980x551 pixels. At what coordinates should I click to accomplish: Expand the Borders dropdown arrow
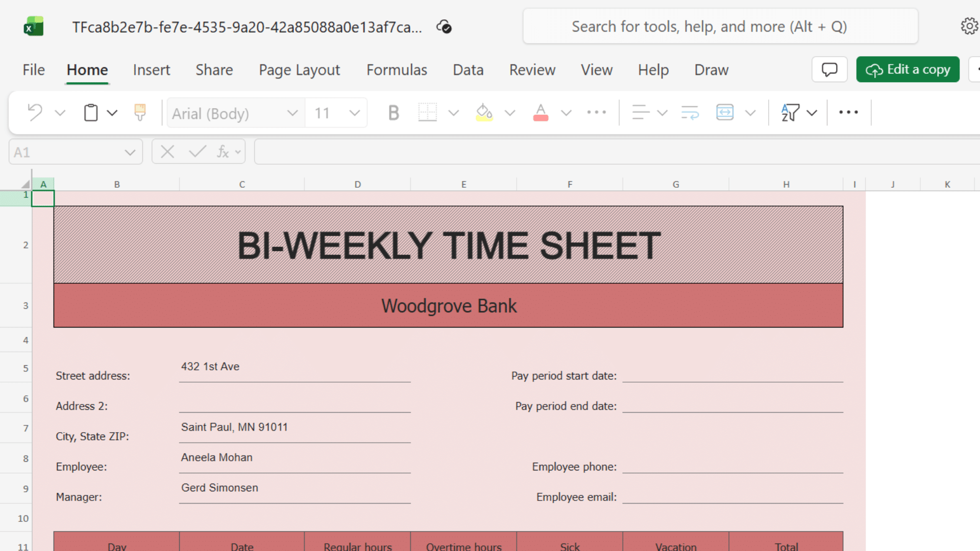pos(453,113)
